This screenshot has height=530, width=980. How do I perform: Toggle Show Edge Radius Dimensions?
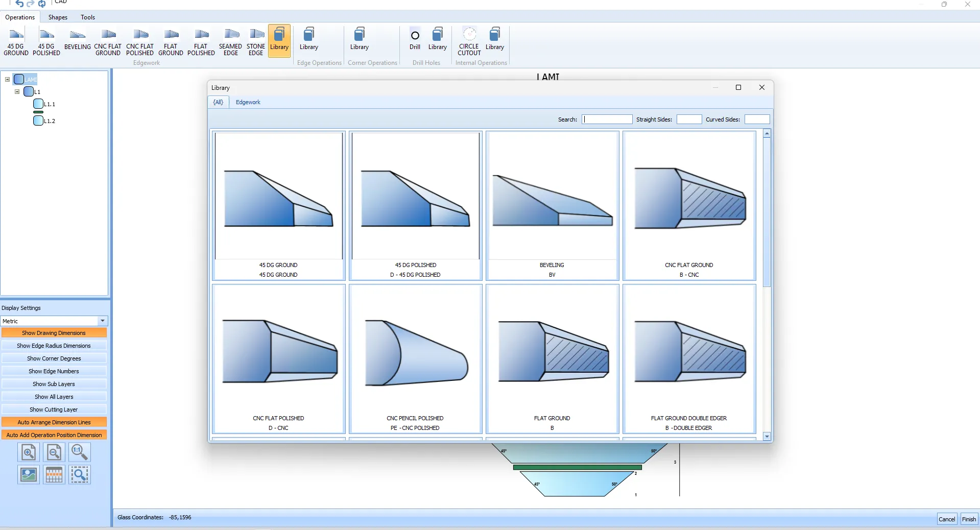pos(54,346)
